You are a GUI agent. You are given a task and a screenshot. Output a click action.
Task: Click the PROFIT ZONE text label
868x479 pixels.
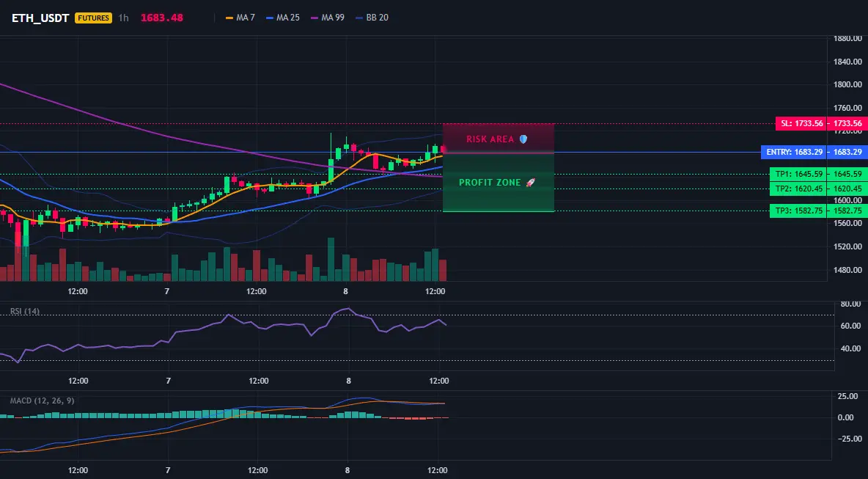coord(490,182)
